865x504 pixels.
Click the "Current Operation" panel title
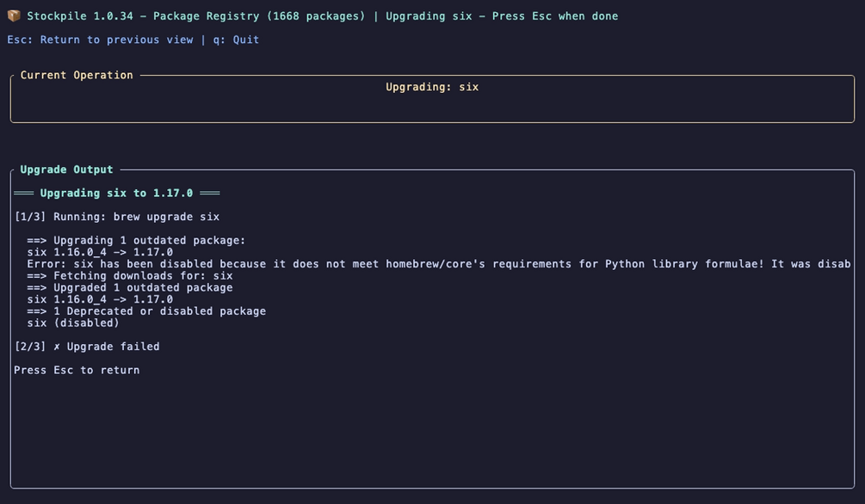pos(77,75)
